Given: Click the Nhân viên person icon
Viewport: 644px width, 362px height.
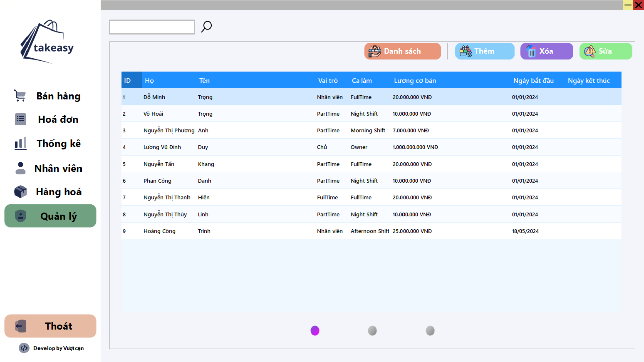Looking at the screenshot, I should pyautogui.click(x=20, y=168).
